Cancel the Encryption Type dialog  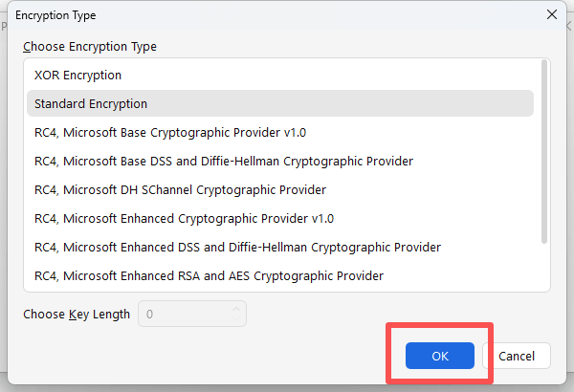(x=517, y=356)
